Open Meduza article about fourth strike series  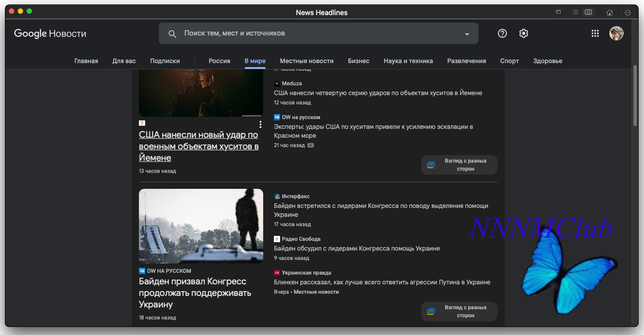click(378, 93)
